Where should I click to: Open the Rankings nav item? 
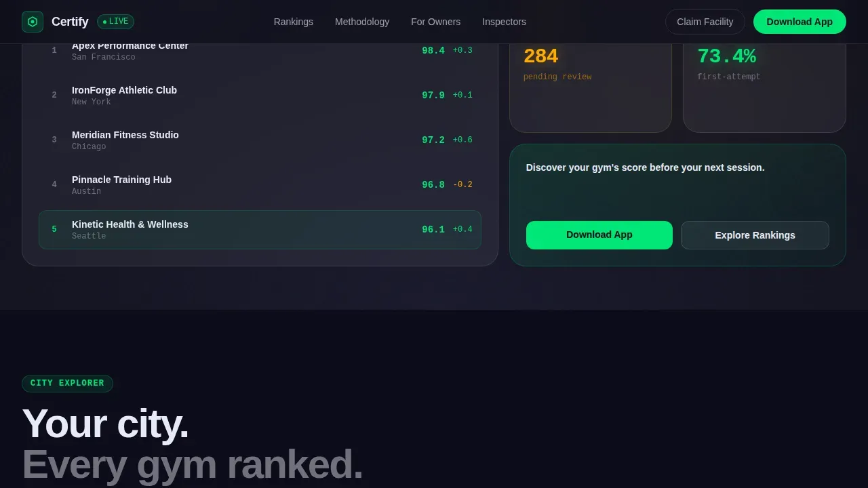294,22
